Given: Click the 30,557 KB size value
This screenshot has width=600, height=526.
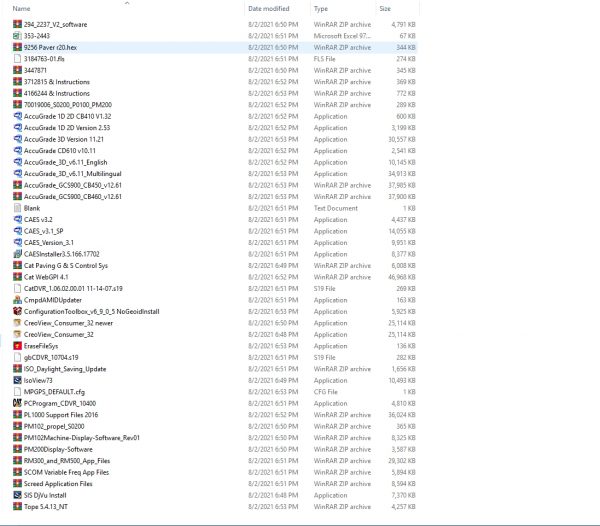Looking at the screenshot, I should tap(402, 139).
